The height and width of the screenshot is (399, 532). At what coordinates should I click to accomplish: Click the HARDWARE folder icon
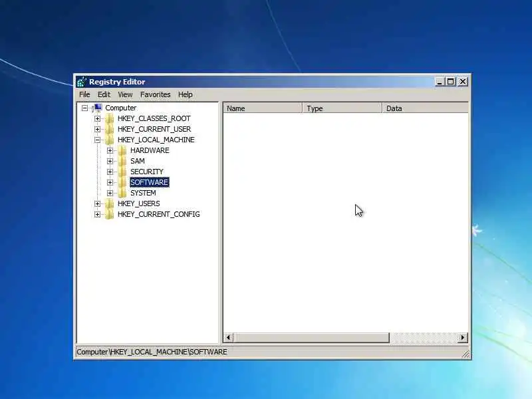tap(122, 150)
